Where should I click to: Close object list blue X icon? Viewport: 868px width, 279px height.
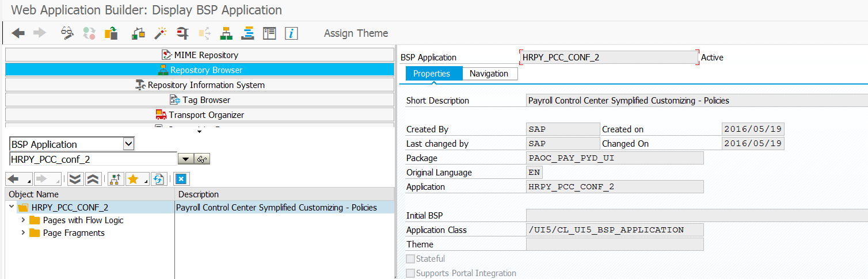click(182, 179)
